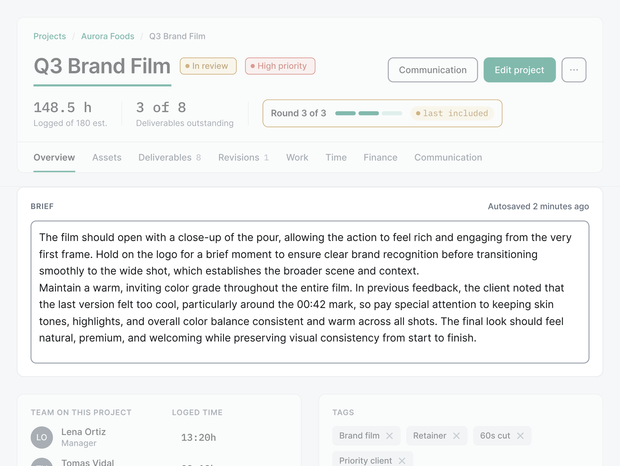Click the Retainer tag label

point(429,436)
